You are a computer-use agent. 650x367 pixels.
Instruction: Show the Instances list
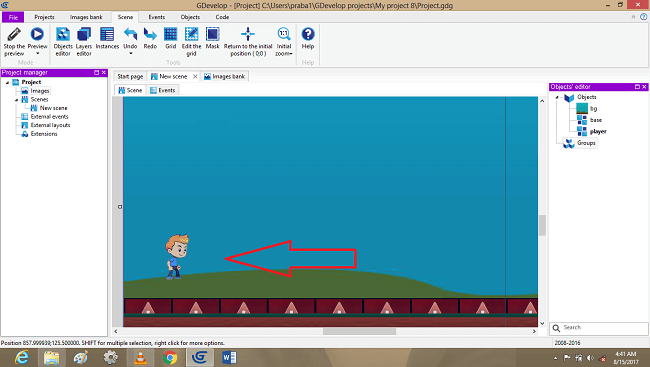(107, 38)
